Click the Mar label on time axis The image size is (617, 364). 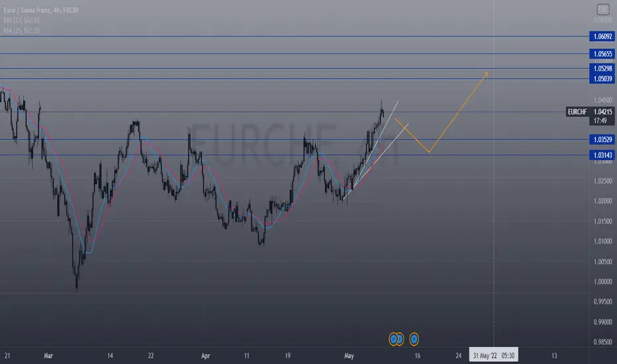pos(48,355)
